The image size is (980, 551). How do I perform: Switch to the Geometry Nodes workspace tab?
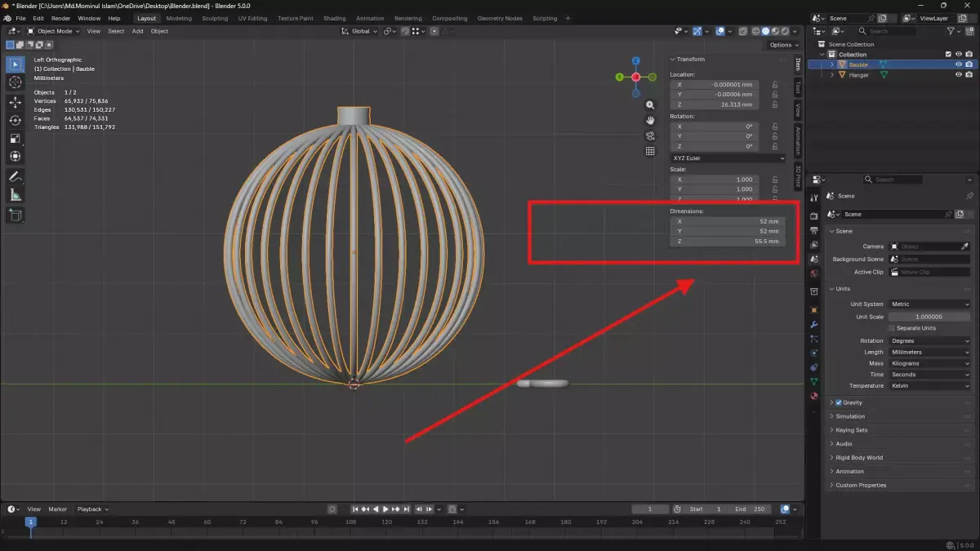[500, 18]
